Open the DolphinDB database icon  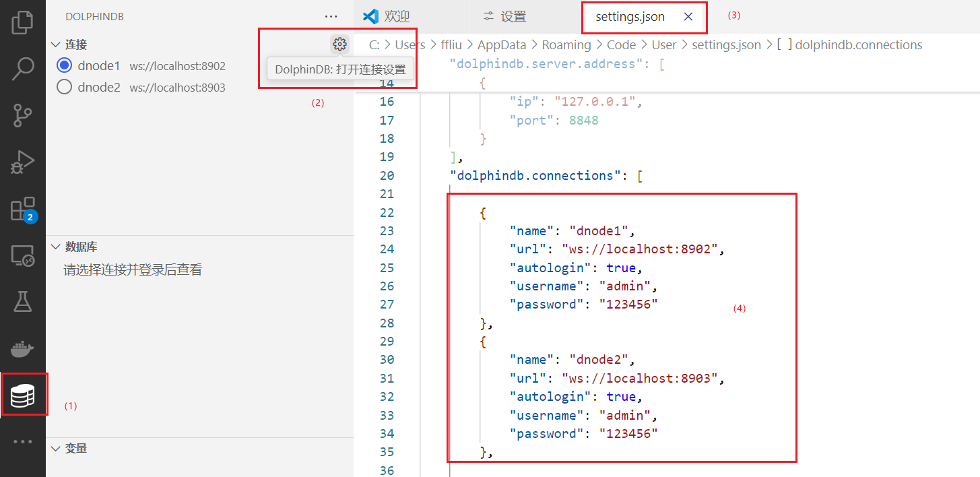pyautogui.click(x=22, y=396)
